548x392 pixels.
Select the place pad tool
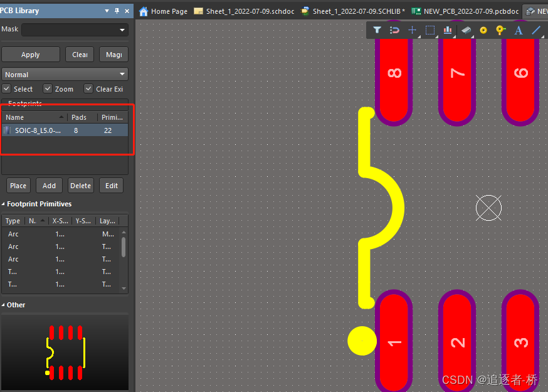[483, 29]
